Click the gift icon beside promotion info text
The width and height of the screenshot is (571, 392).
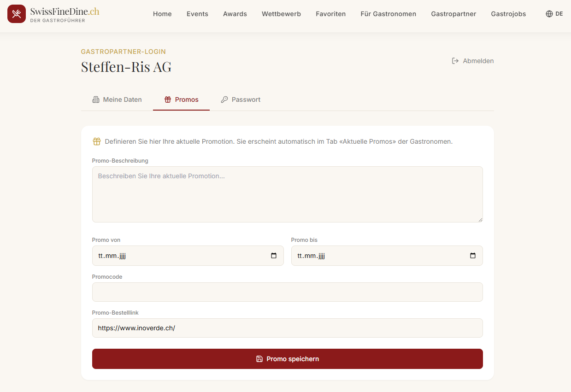click(97, 141)
